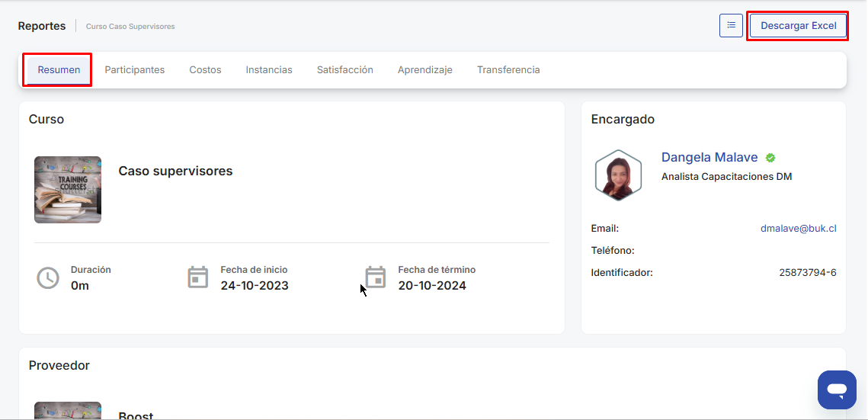Open the chat support bubble
868x420 pixels.
[837, 390]
